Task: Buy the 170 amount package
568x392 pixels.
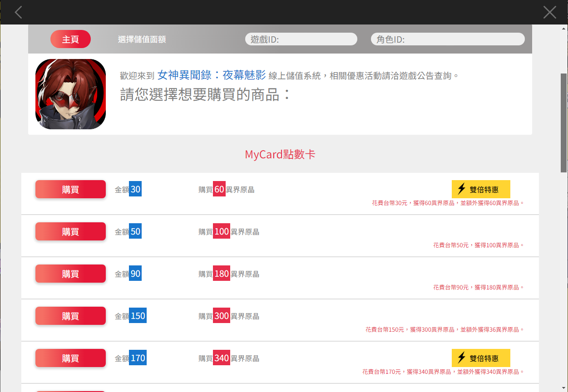Action: coord(70,358)
